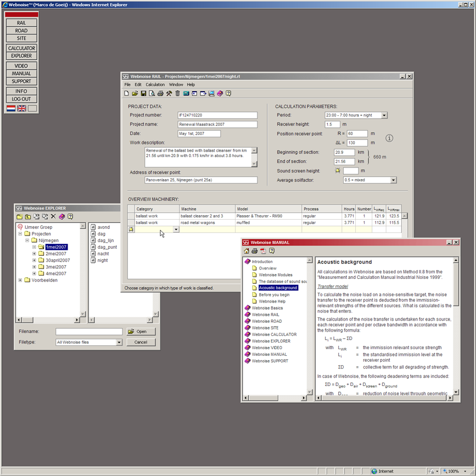Select the night file in EXPLORER list
This screenshot has width=476, height=476.
(103, 260)
